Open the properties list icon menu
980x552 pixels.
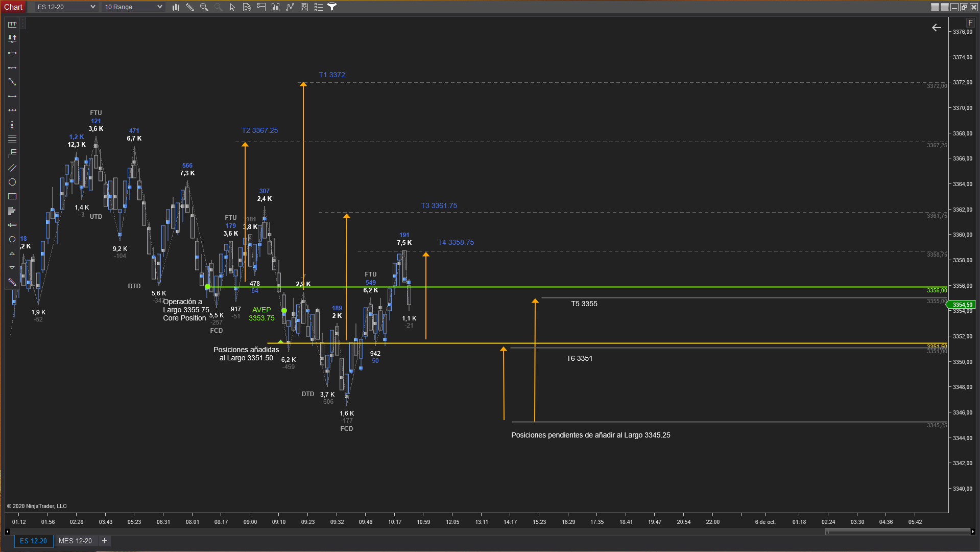[318, 7]
